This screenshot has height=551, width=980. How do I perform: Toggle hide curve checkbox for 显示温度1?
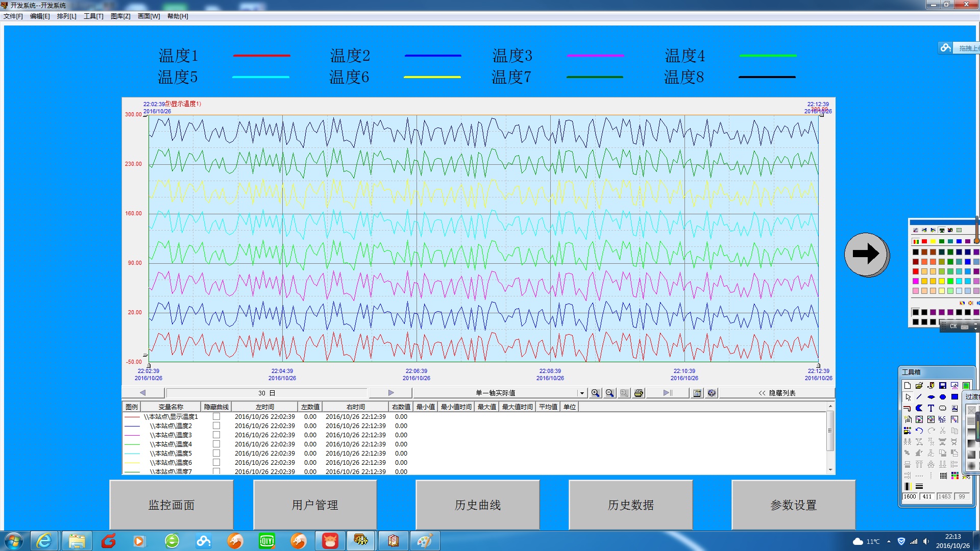click(216, 416)
